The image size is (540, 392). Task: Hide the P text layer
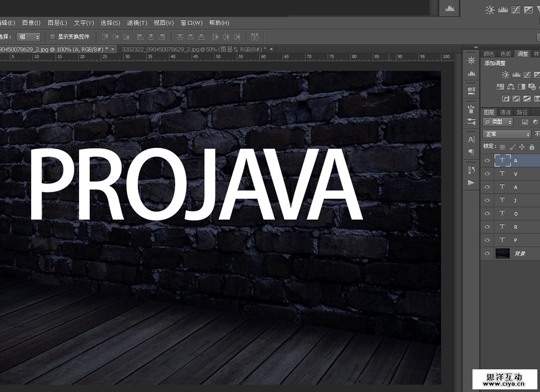pyautogui.click(x=487, y=240)
